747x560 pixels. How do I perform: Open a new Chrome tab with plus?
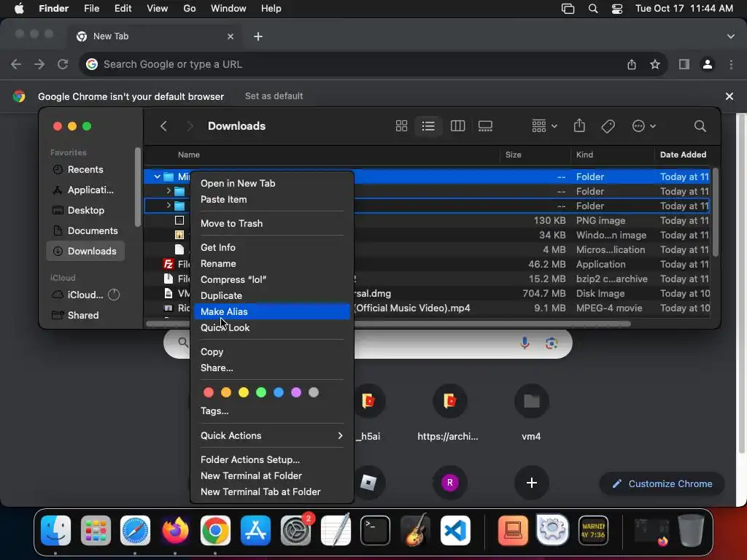(258, 36)
